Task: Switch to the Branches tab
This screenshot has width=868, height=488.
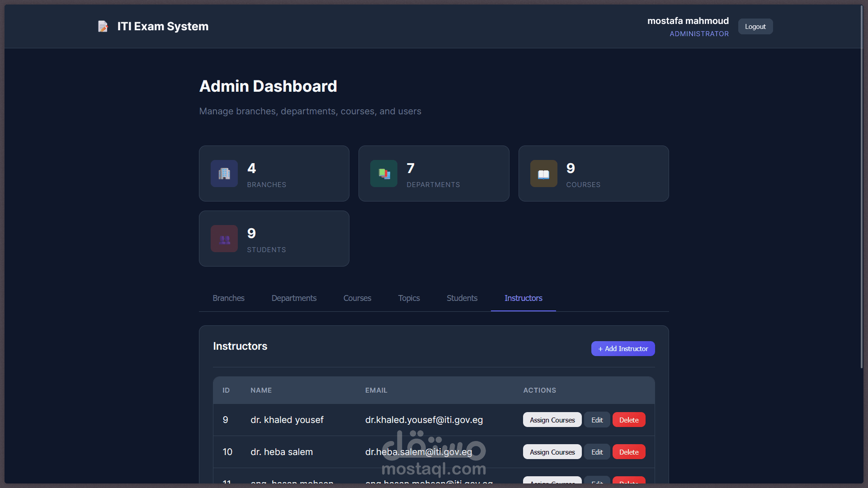Action: point(228,298)
